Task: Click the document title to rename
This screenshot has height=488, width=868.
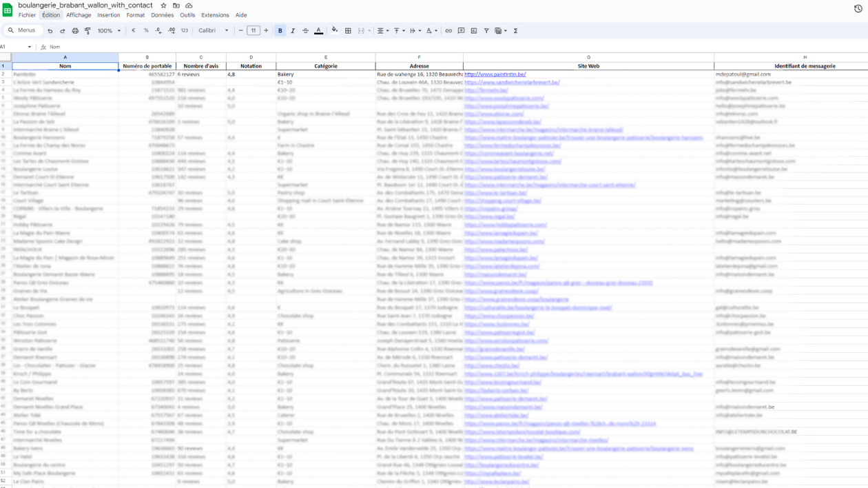Action: pyautogui.click(x=85, y=6)
